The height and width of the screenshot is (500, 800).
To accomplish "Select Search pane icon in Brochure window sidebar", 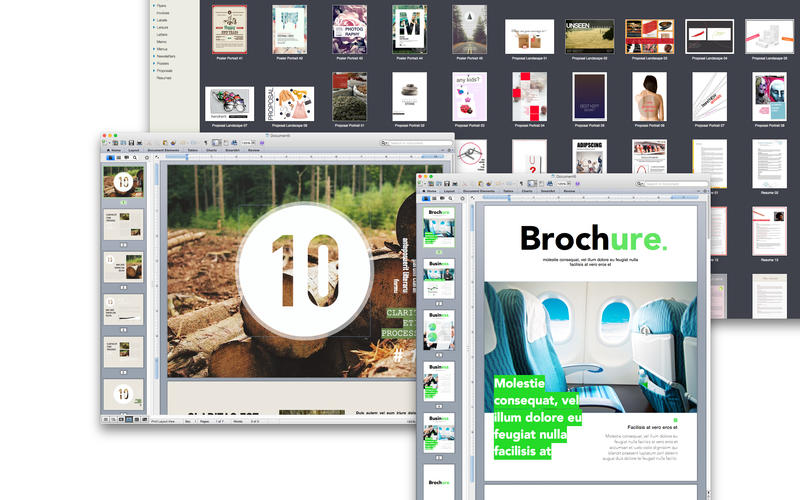I will (451, 198).
